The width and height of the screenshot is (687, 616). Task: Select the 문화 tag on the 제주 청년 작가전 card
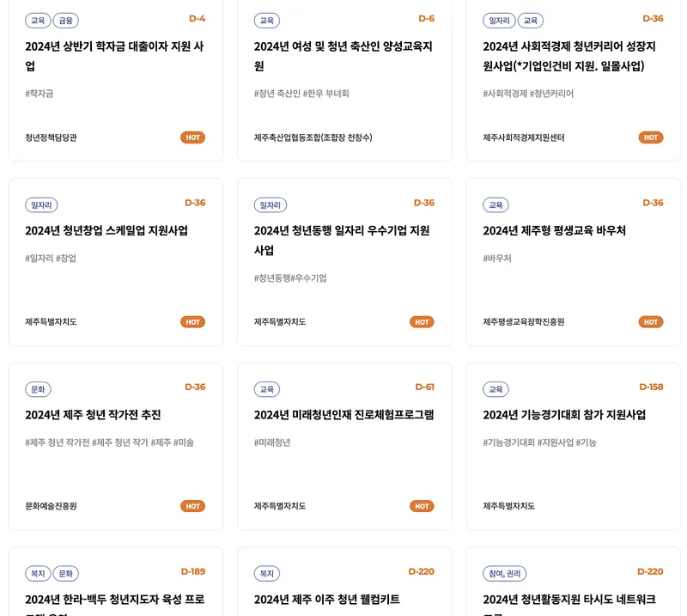point(38,389)
